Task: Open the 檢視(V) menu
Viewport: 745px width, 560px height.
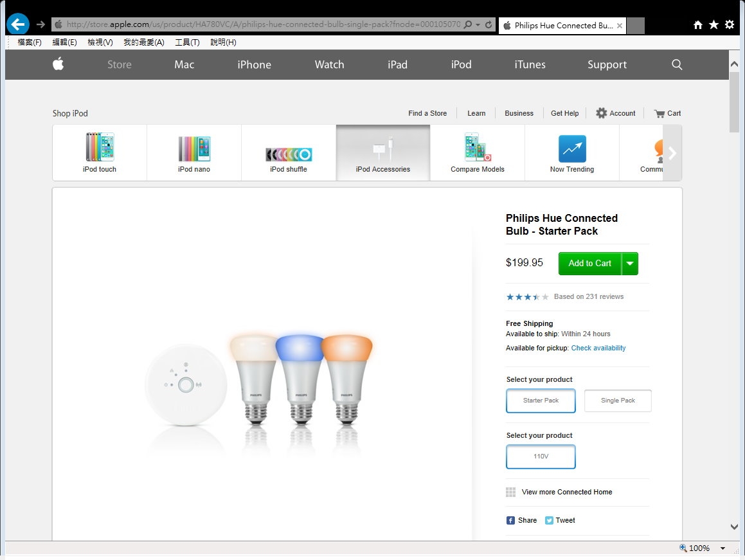Action: pyautogui.click(x=100, y=42)
